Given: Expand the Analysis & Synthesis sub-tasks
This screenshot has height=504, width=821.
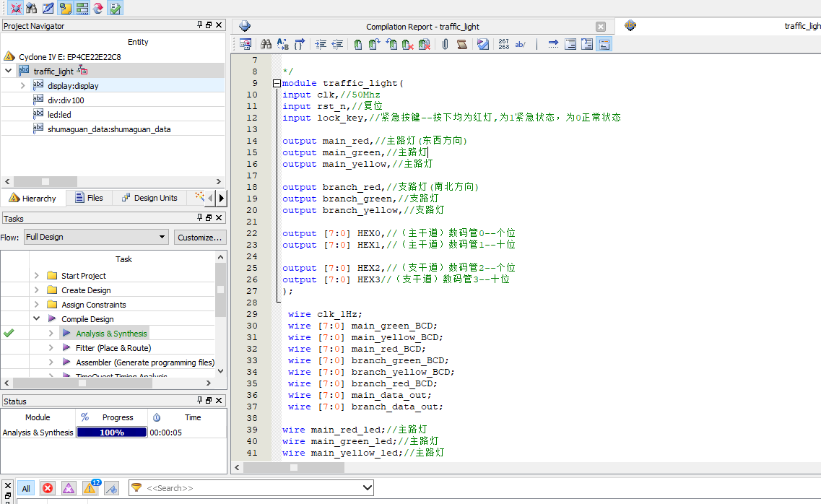Looking at the screenshot, I should tap(51, 334).
